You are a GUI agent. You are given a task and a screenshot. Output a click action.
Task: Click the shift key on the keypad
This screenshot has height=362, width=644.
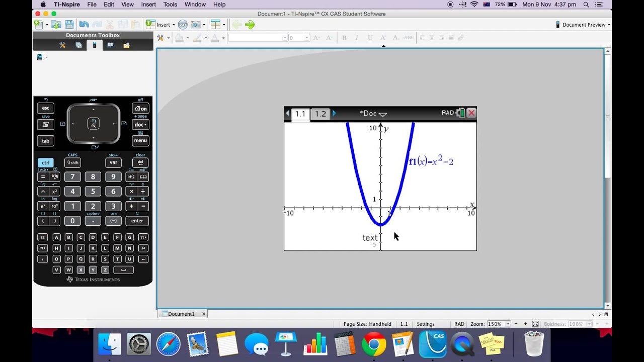(x=72, y=162)
